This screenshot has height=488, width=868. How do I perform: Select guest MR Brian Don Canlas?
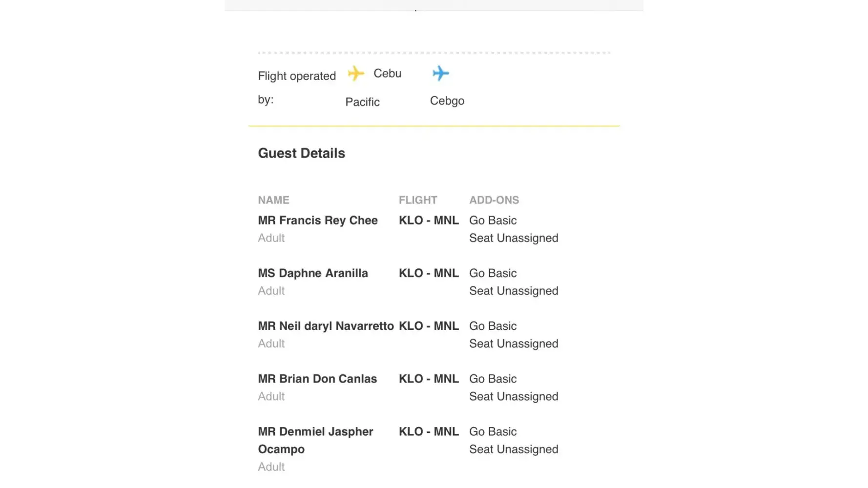tap(317, 379)
